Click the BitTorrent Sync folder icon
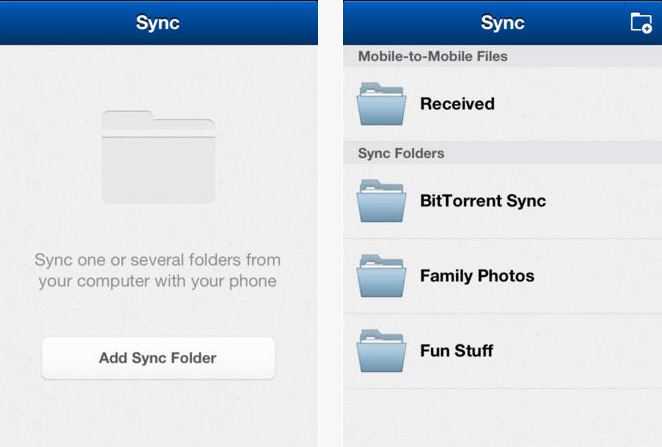Screen dimensions: 662x447 coord(381,201)
